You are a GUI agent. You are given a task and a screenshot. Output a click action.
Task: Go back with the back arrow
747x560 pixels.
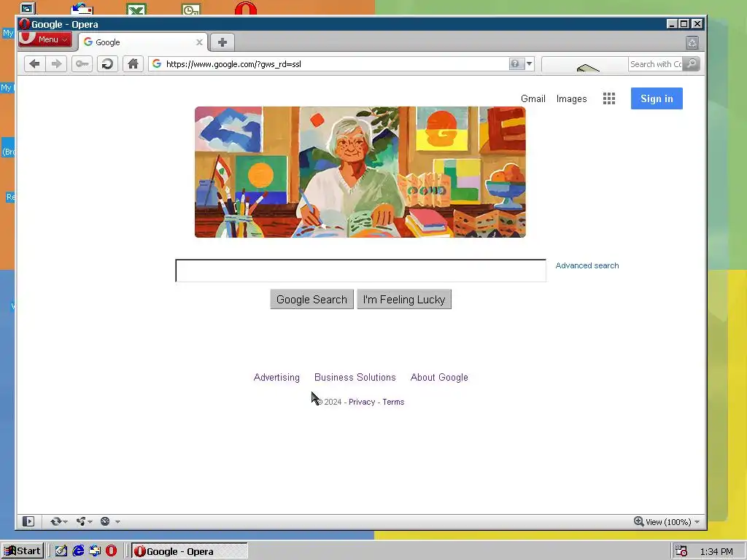pos(34,64)
